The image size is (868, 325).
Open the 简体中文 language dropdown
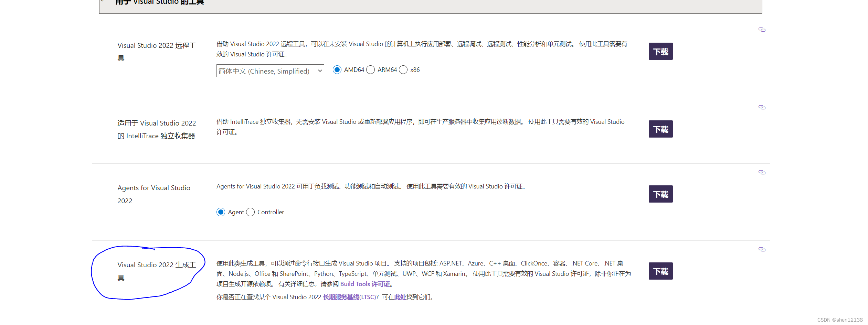point(270,71)
